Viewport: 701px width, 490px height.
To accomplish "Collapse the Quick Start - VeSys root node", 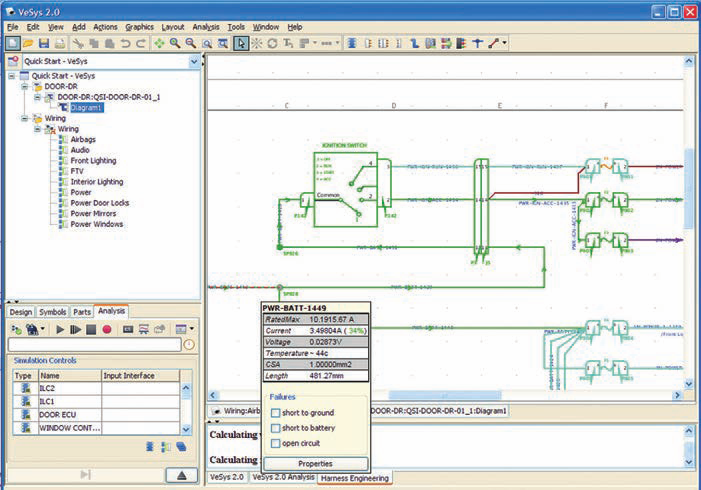I will pyautogui.click(x=12, y=76).
